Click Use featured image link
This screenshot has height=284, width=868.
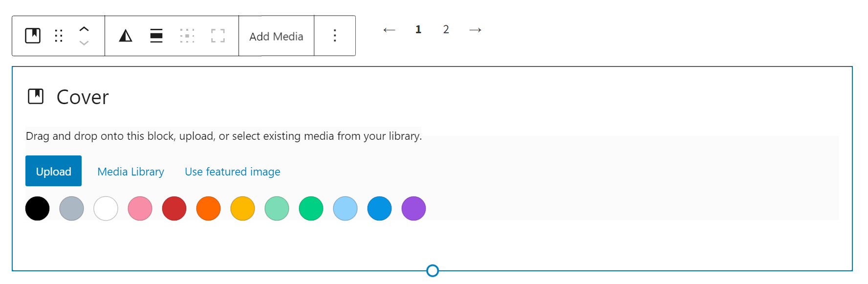click(x=232, y=172)
